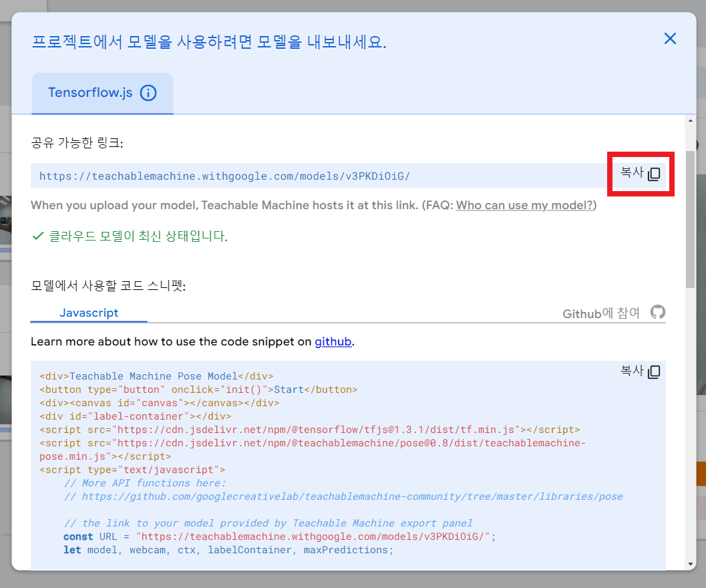Follow the github link in the snippet description
Image resolution: width=706 pixels, height=588 pixels.
click(x=333, y=341)
